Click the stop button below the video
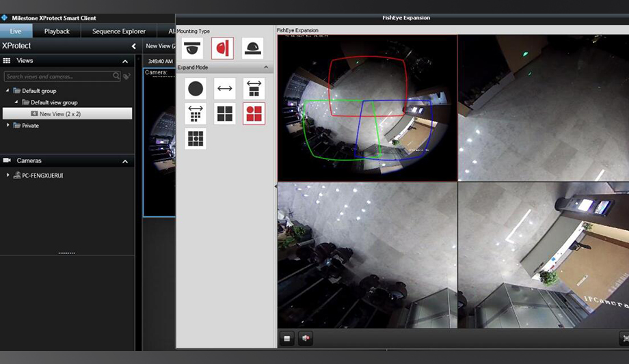Viewport: 629px width, 364px height. 287,338
